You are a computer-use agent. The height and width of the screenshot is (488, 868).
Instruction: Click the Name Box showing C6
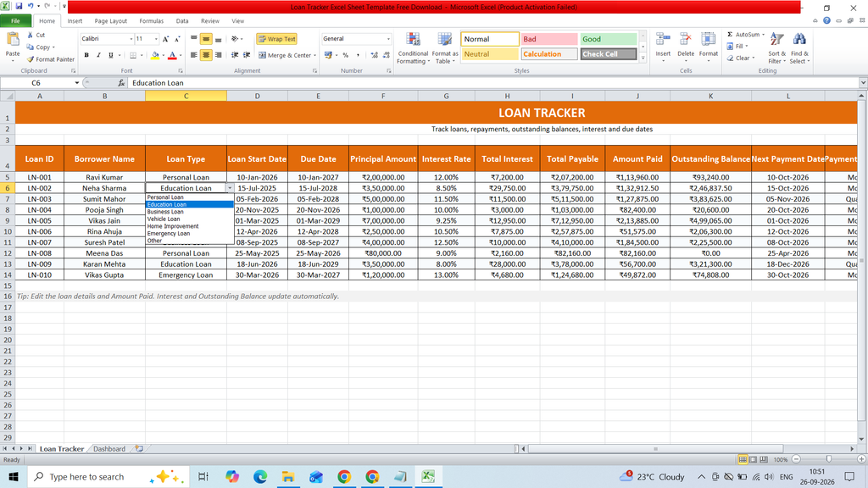pyautogui.click(x=36, y=83)
